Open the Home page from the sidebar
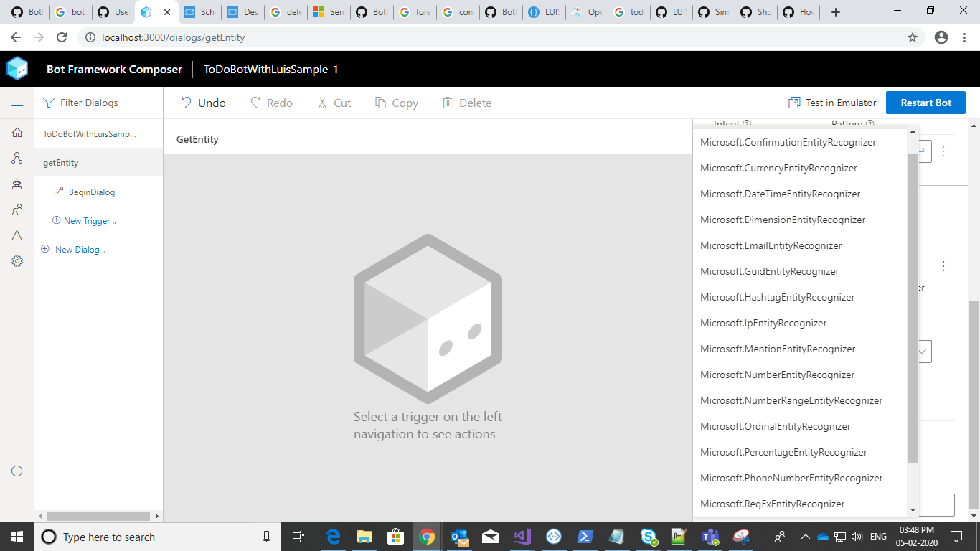Viewport: 980px width, 551px height. coord(17,132)
